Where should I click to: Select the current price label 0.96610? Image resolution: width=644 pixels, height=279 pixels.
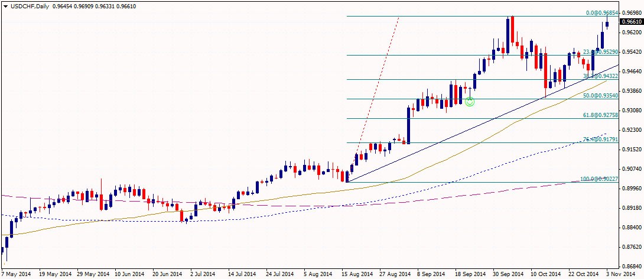[x=631, y=22]
